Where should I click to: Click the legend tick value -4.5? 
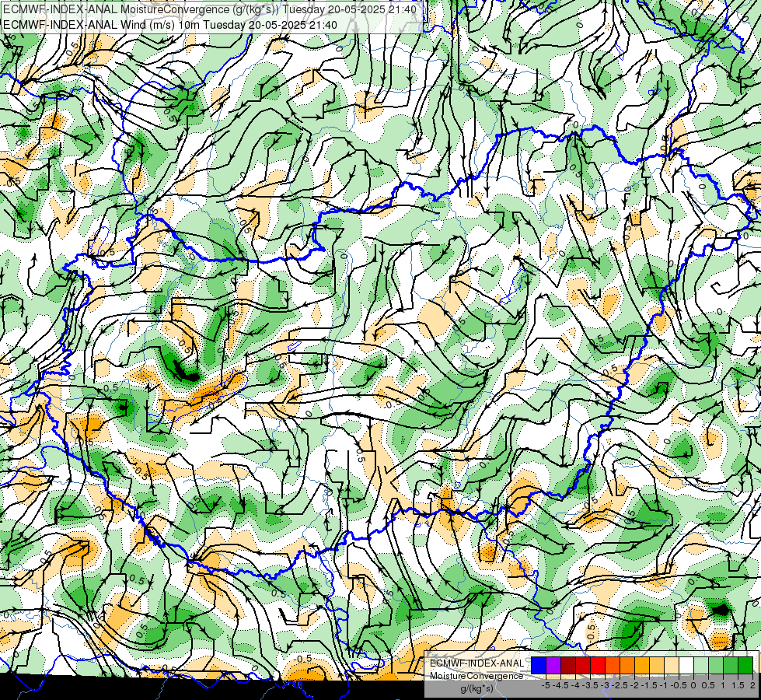[561, 685]
